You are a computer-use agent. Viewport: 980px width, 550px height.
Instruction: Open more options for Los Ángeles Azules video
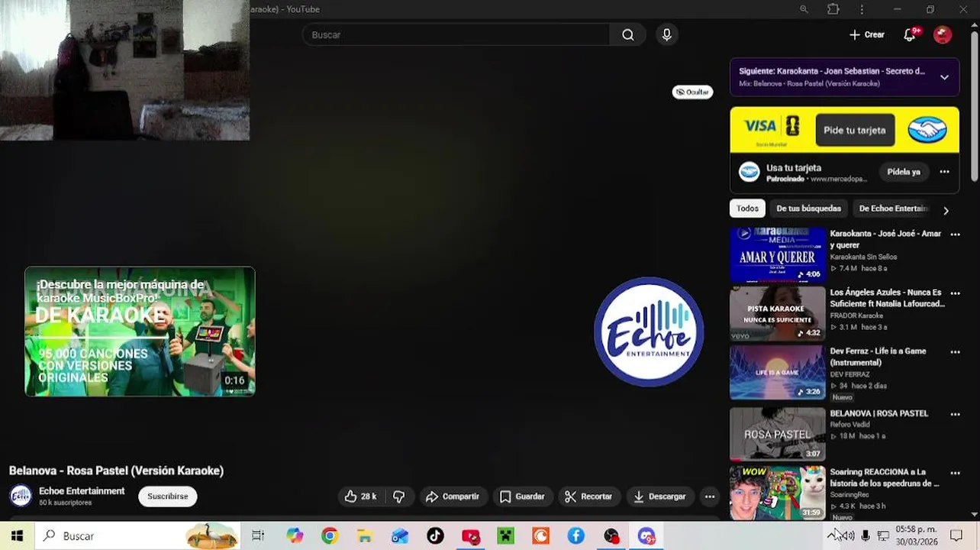click(955, 293)
